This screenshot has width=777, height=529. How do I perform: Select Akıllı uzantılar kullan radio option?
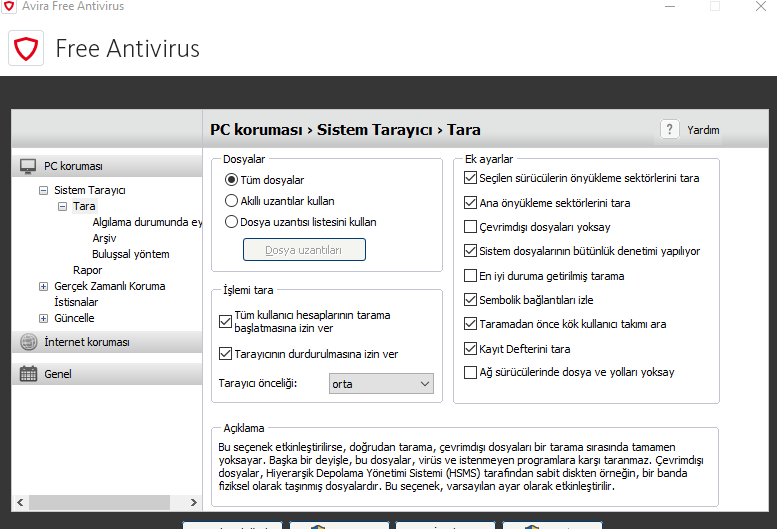pos(231,201)
